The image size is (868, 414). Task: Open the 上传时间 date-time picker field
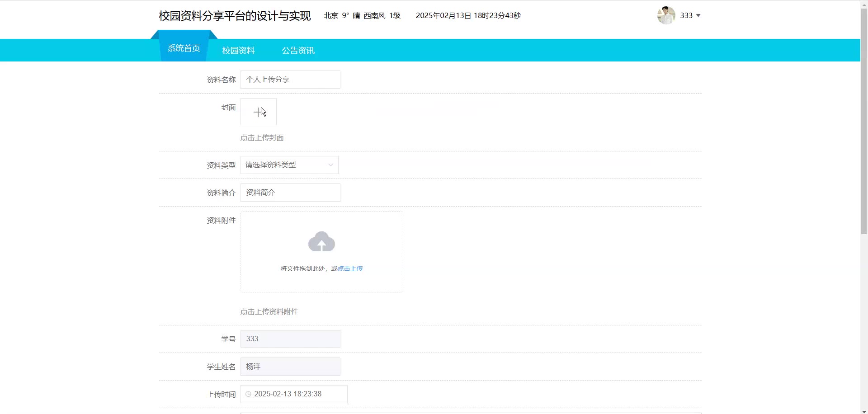294,394
